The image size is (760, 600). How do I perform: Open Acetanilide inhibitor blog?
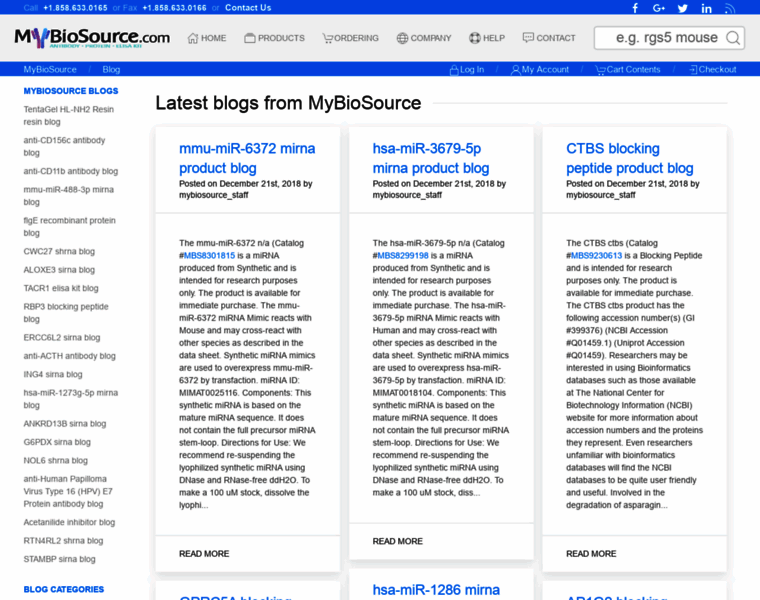tap(69, 522)
